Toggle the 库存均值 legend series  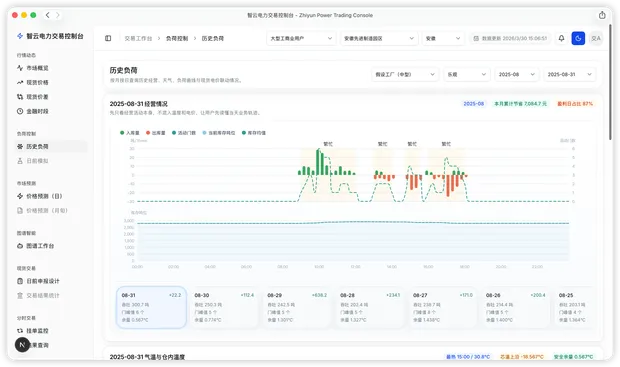254,133
